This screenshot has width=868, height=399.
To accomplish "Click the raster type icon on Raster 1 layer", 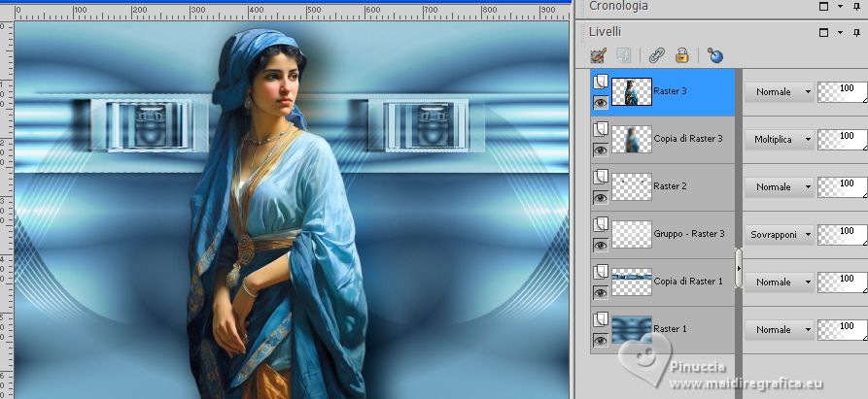I will coord(601,319).
